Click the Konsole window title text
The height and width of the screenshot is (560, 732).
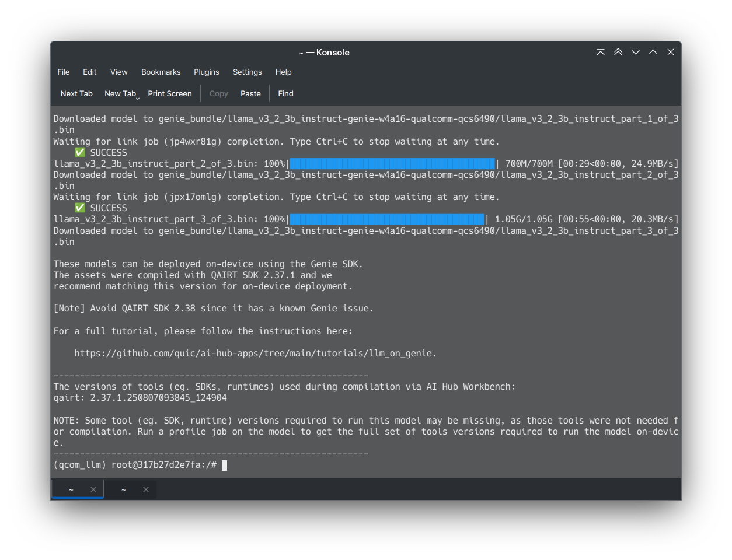(x=324, y=52)
